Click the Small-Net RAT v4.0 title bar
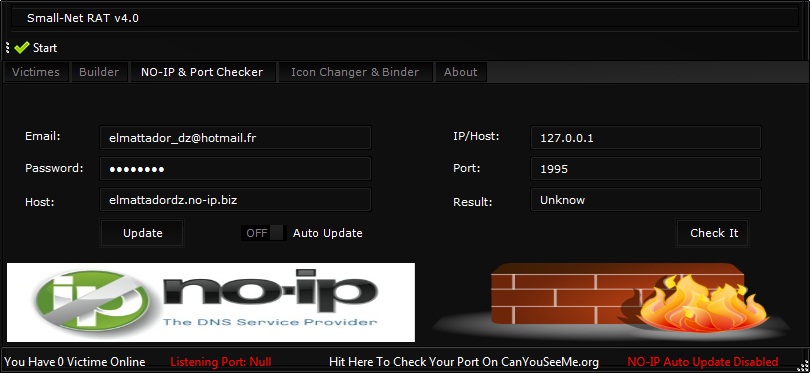The image size is (810, 373). tap(405, 18)
